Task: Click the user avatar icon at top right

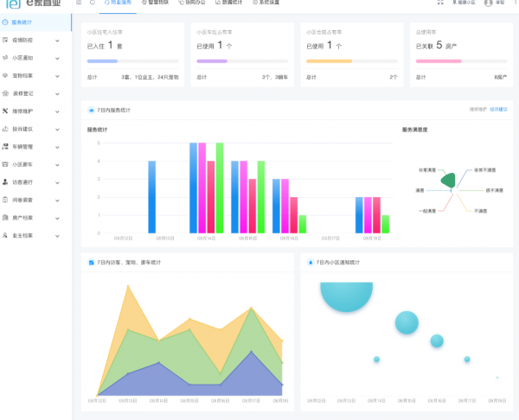Action: 488,3
